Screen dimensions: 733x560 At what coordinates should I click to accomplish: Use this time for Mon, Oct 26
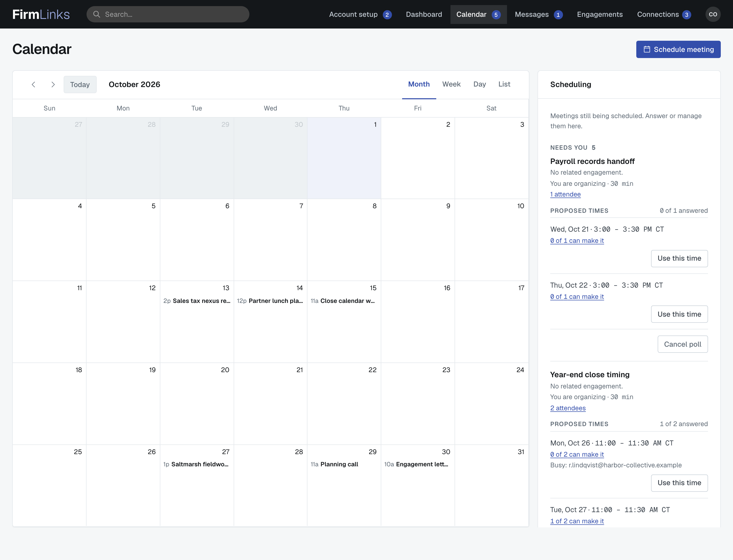(x=679, y=483)
